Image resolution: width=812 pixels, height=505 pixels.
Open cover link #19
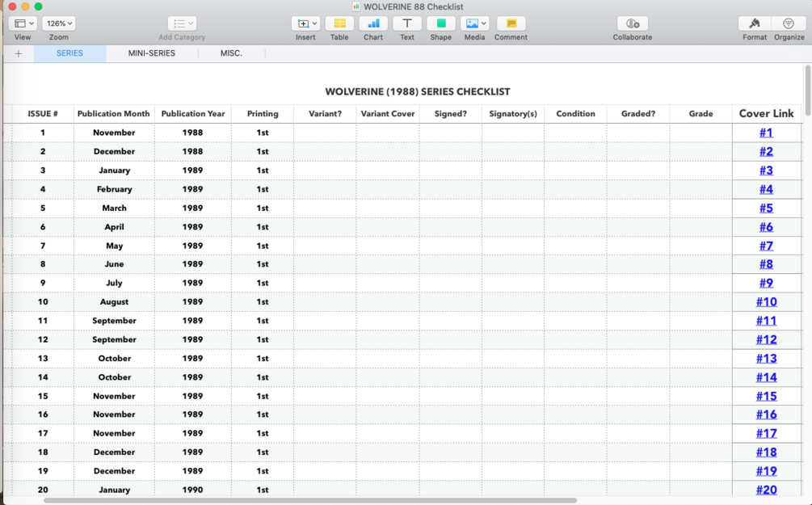click(767, 471)
